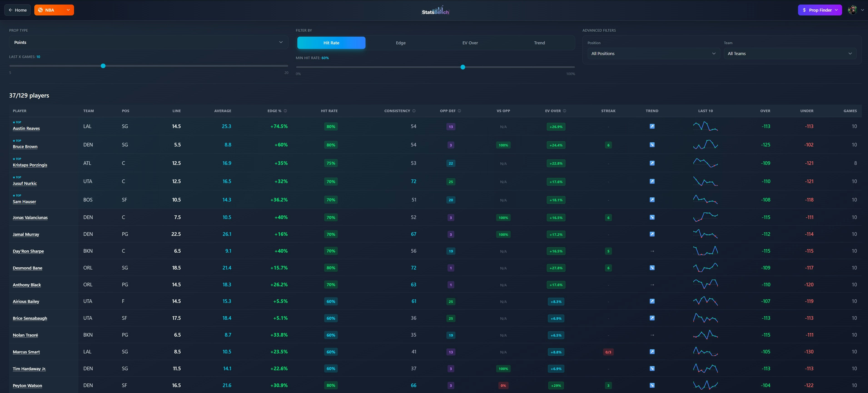Click the EV Over column info icon
The height and width of the screenshot is (393, 868).
[565, 111]
